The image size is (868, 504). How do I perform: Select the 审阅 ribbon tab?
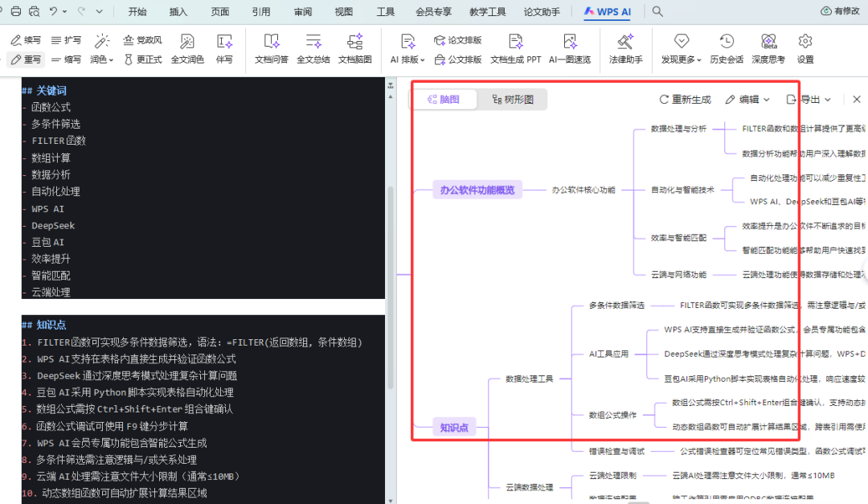(x=303, y=12)
